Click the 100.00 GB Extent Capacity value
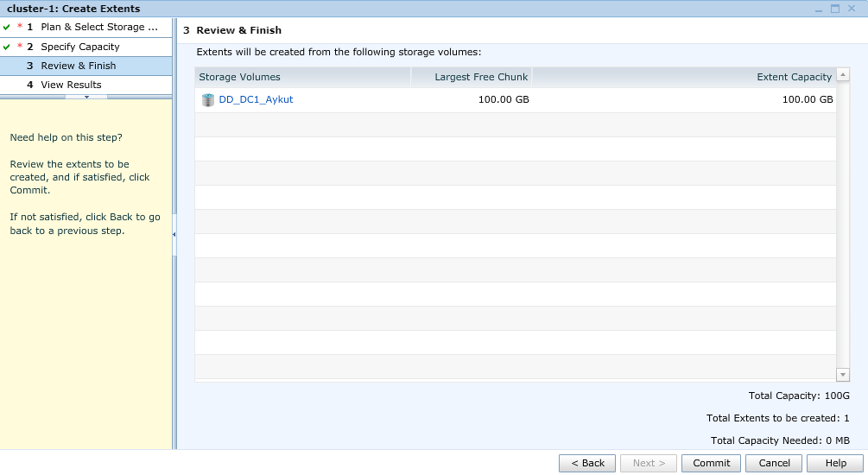The height and width of the screenshot is (475, 868). 808,99
